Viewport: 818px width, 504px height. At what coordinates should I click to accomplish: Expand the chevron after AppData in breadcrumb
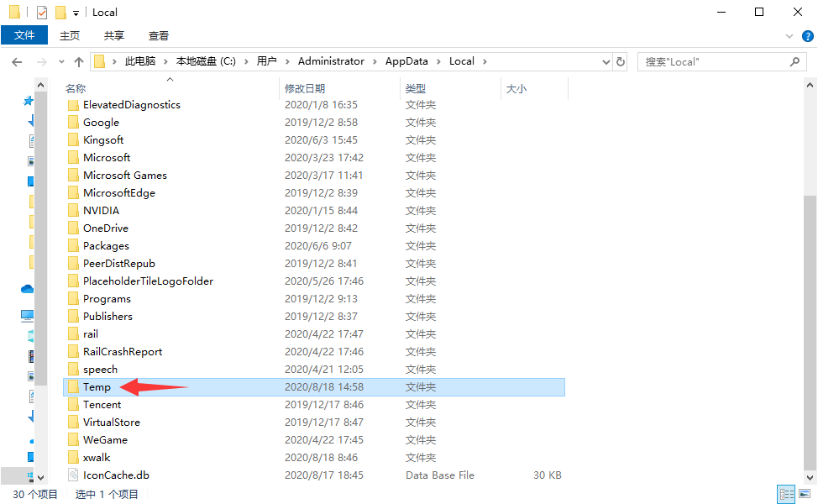438,61
